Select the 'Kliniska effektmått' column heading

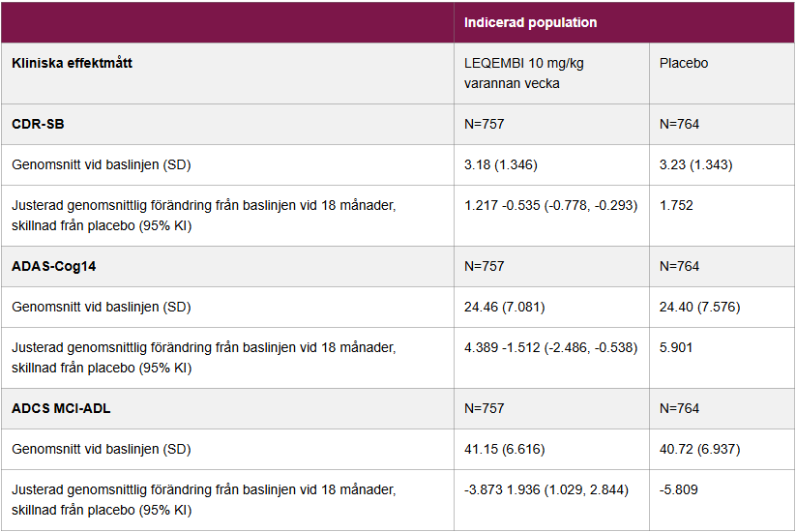tap(73, 64)
